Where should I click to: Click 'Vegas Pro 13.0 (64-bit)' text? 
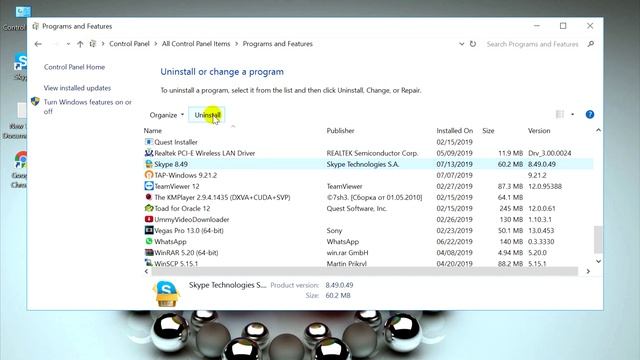click(189, 230)
